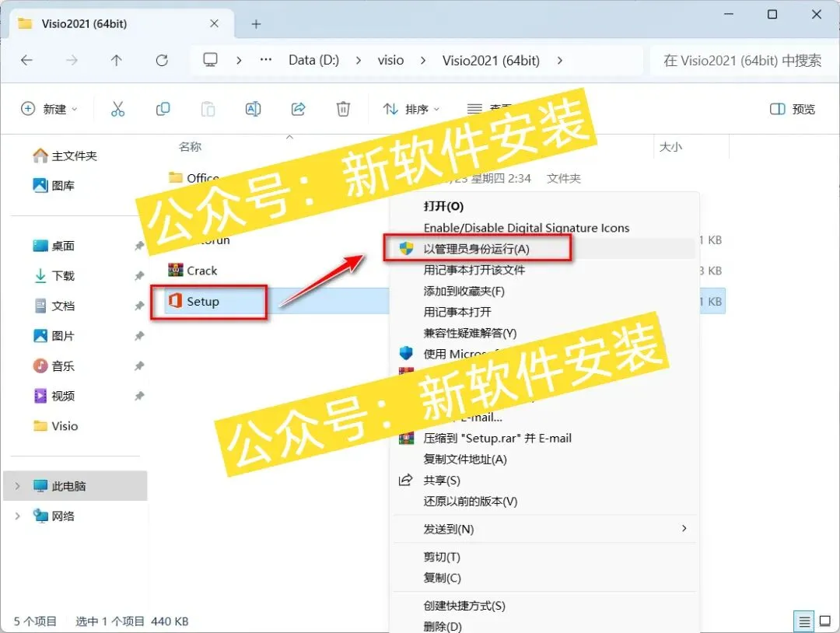Choose Share (共享) in the context menu

click(442, 481)
